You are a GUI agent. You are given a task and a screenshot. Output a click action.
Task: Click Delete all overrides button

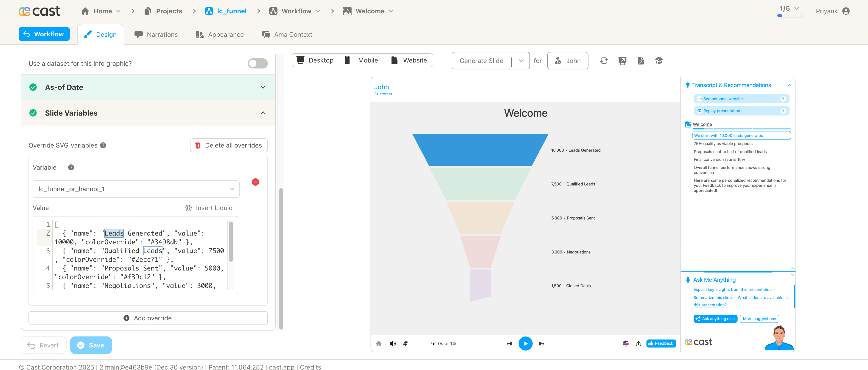point(229,145)
